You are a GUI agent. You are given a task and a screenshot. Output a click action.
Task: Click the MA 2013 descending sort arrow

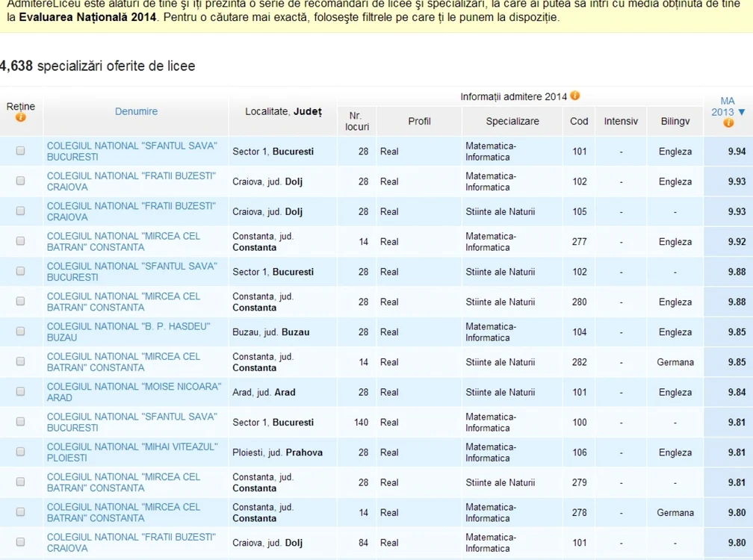(742, 112)
